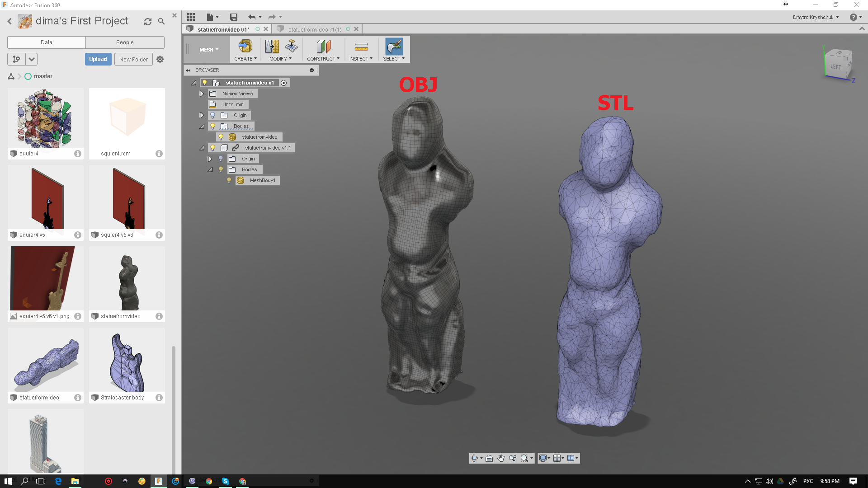Expand the top-level Origin node
This screenshot has width=868, height=488.
tap(202, 115)
